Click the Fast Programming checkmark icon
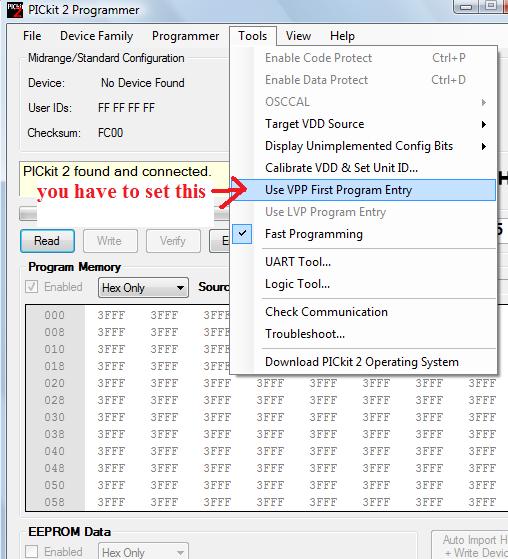508x559 pixels. pyautogui.click(x=242, y=234)
